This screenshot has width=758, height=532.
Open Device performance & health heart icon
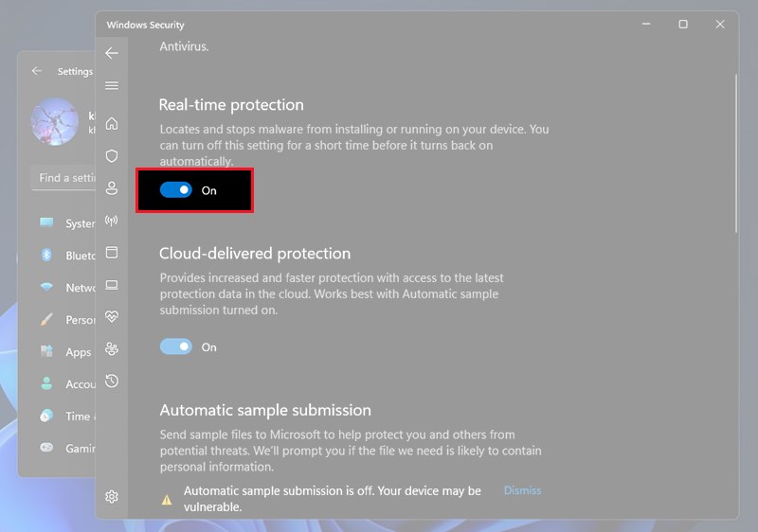point(112,317)
